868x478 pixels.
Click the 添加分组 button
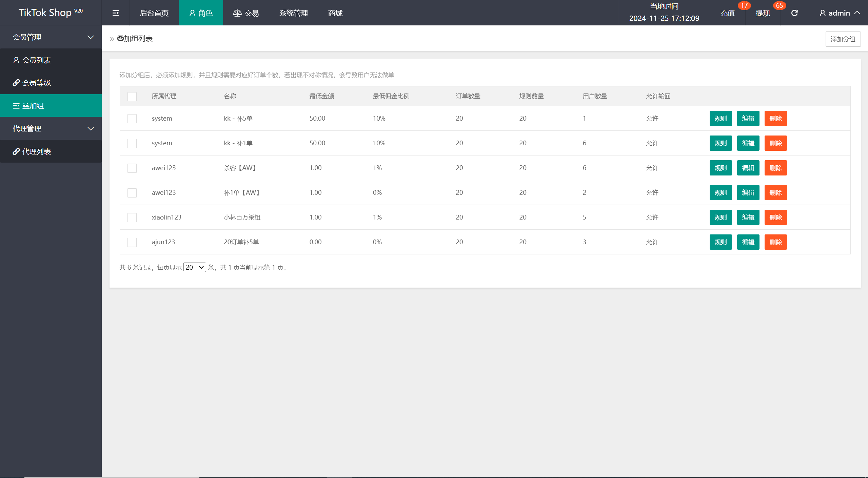(x=843, y=39)
